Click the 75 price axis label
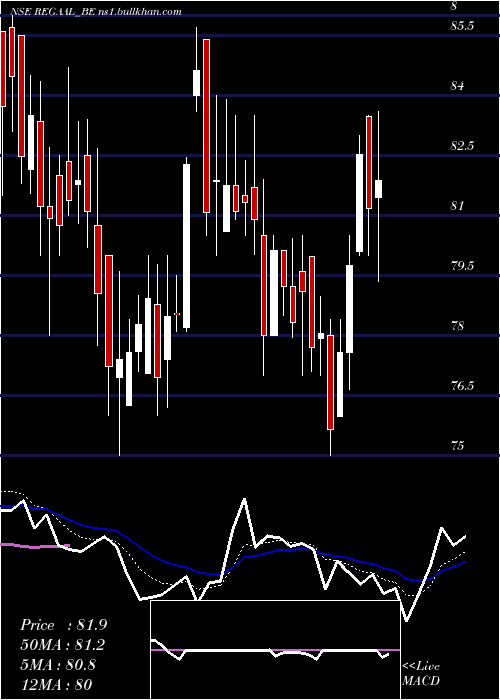This screenshot has width=500, height=700. pyautogui.click(x=457, y=446)
